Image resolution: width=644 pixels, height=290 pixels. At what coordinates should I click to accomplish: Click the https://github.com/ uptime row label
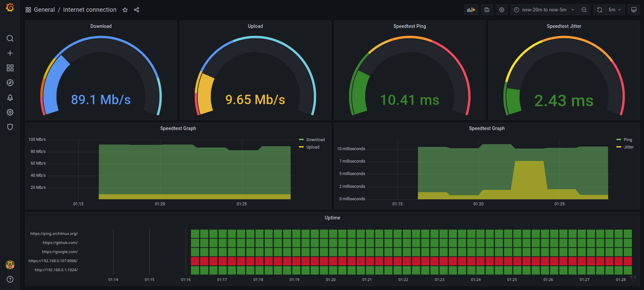(60, 243)
